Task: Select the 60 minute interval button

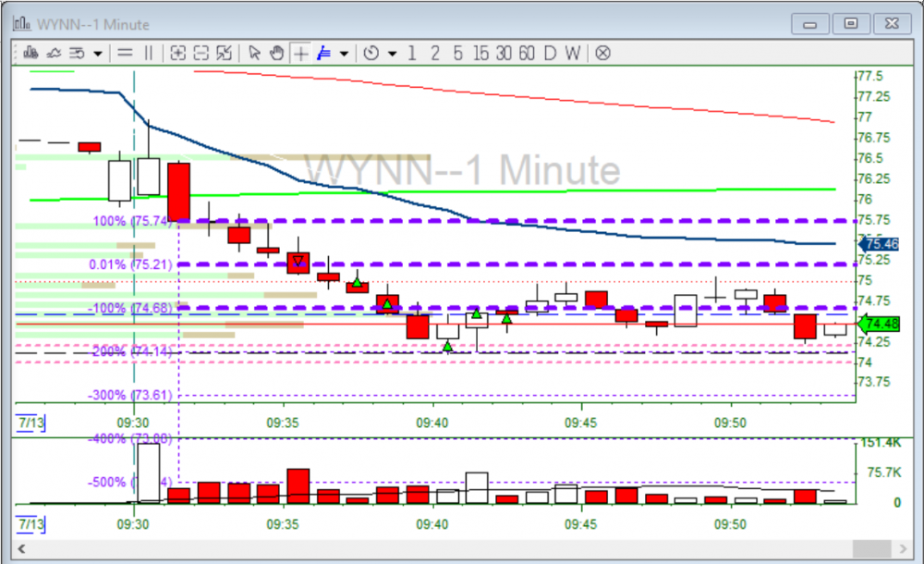Action: pos(526,53)
